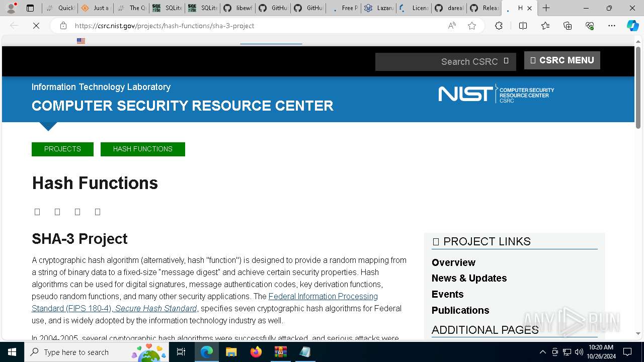The width and height of the screenshot is (644, 362).
Task: Open Publications project link
Action: tap(460, 310)
